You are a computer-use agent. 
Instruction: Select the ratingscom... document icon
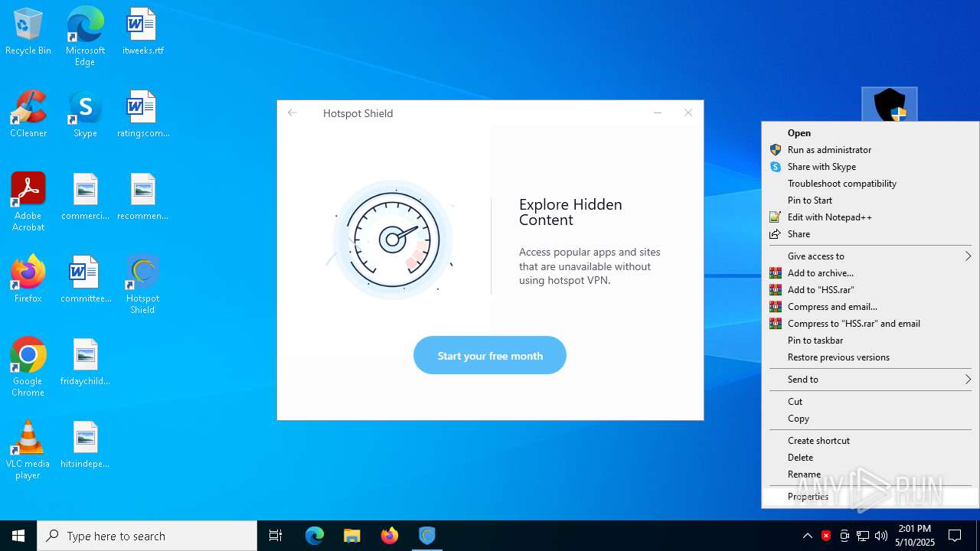(142, 115)
